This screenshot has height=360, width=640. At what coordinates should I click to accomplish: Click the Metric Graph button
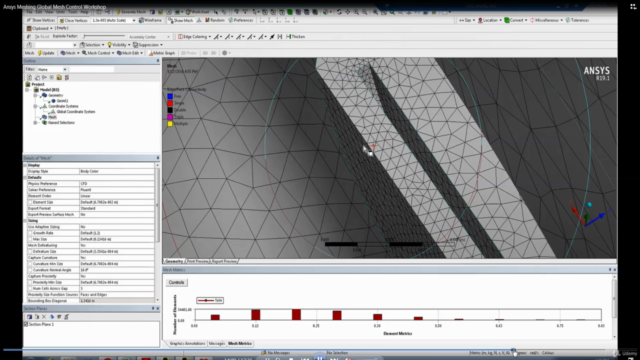point(162,53)
